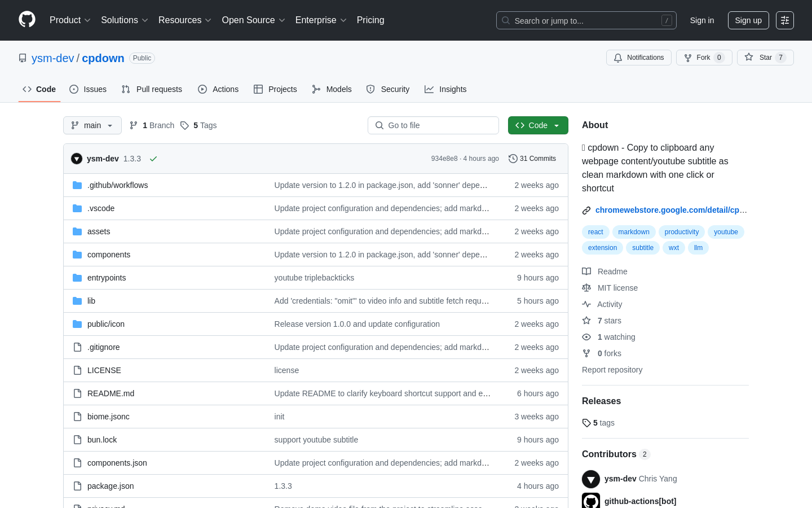Screen dimensions: 812x508
Task: Open the chromewebstore.google.com link
Action: pyautogui.click(x=671, y=210)
